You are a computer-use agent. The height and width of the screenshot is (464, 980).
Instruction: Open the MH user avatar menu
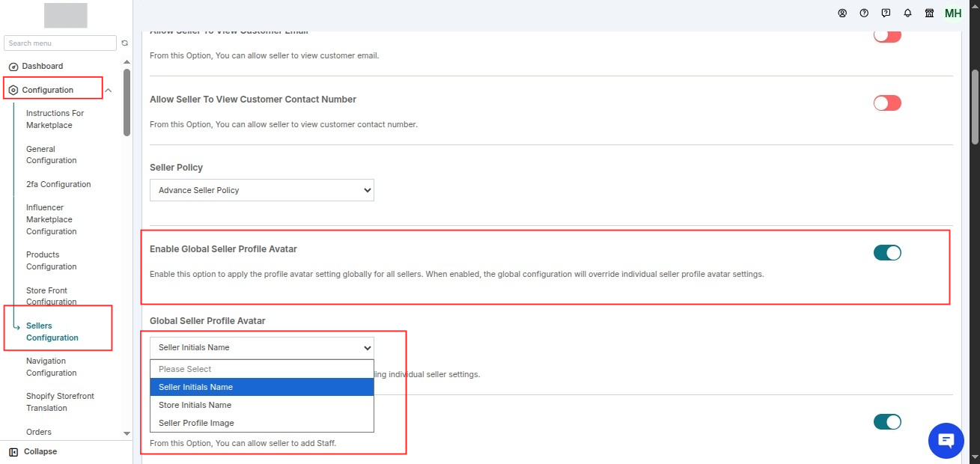tap(953, 13)
